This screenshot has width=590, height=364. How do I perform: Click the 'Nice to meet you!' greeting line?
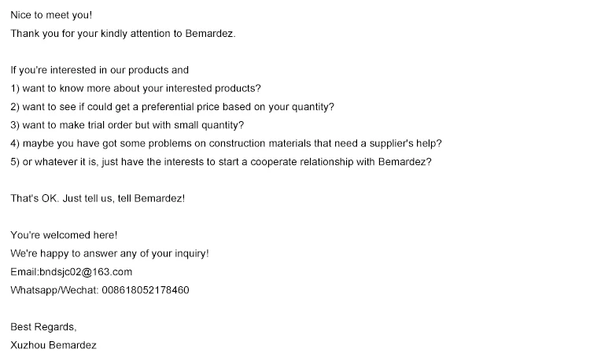(x=50, y=15)
